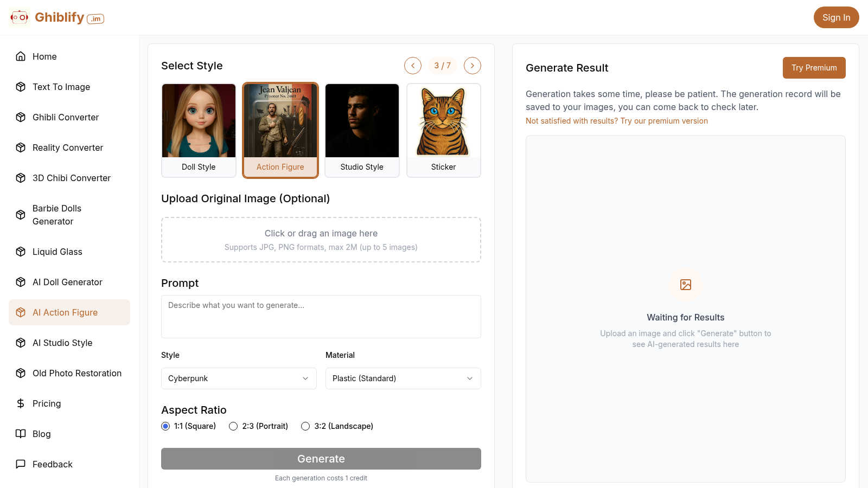Click the Home house icon in sidebar
This screenshot has width=868, height=488.
(x=21, y=56)
